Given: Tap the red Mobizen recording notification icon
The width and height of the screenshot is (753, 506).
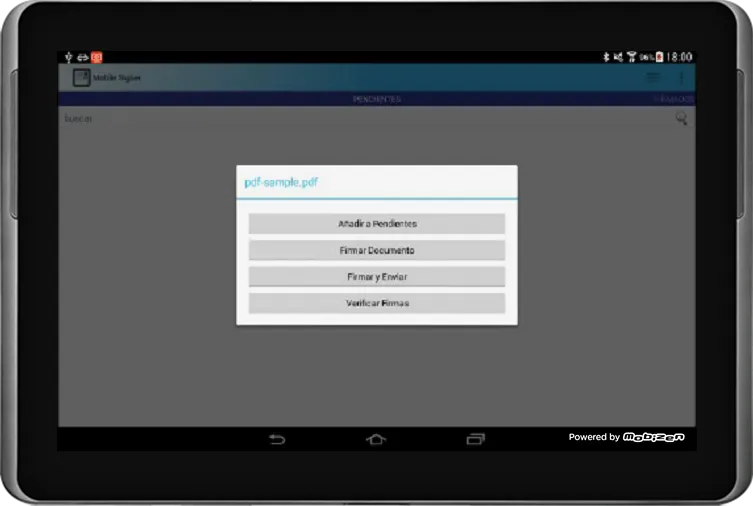Looking at the screenshot, I should [x=97, y=57].
